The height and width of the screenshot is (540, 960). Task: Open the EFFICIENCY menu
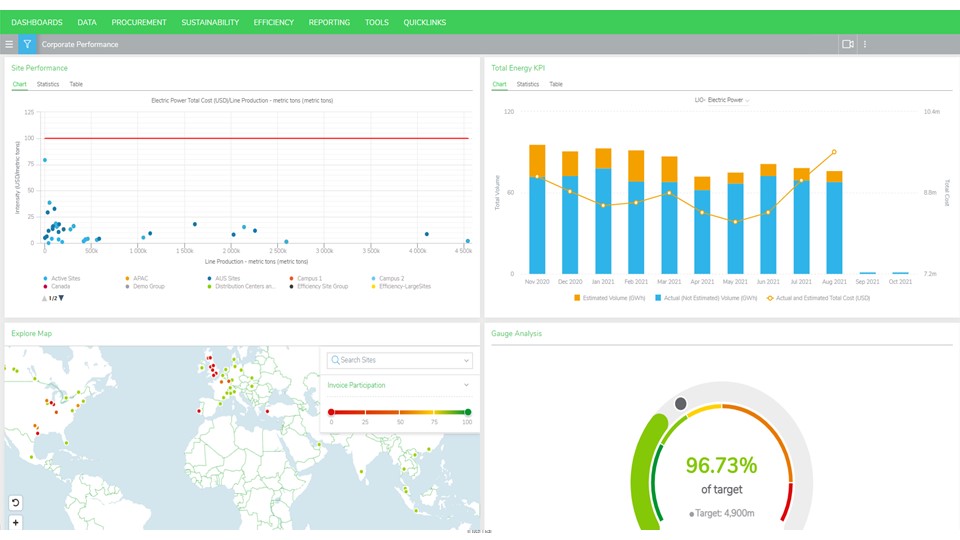(274, 22)
